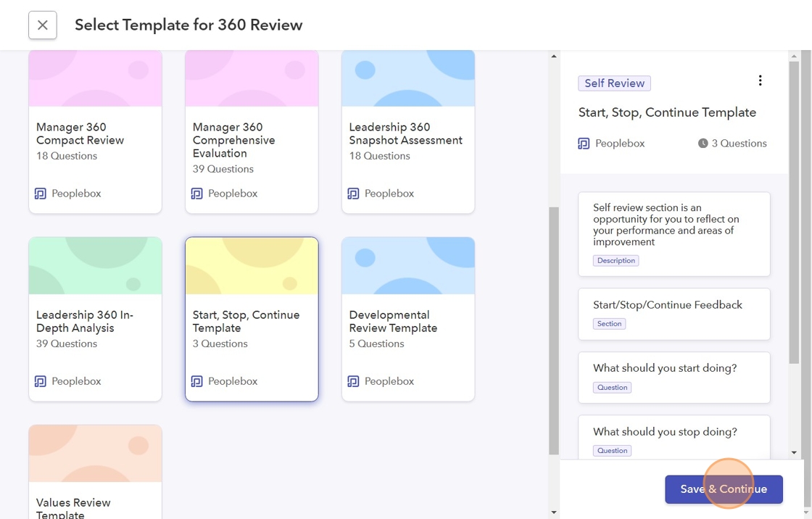Click the Peoplebox logo on Developmental Review Template card
Screen dimensions: 812x519
pyautogui.click(x=353, y=381)
